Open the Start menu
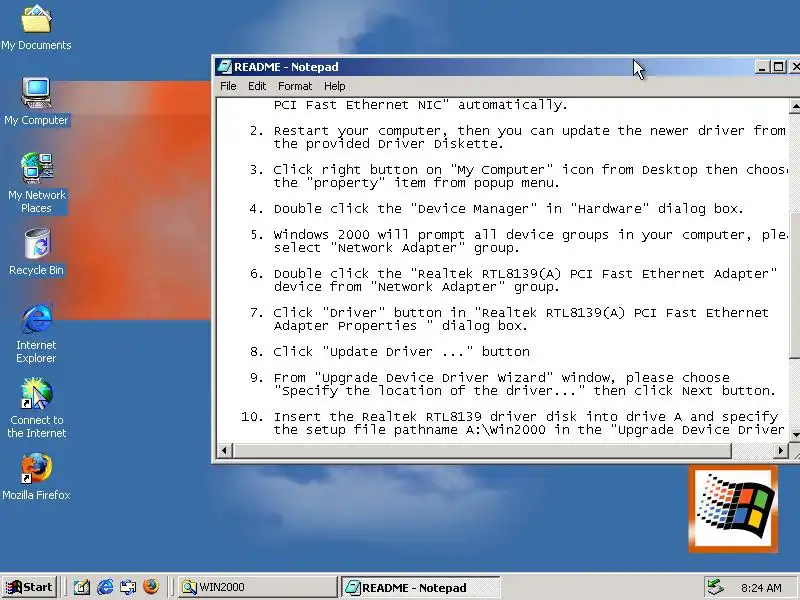Image resolution: width=800 pixels, height=600 pixels. (30, 587)
